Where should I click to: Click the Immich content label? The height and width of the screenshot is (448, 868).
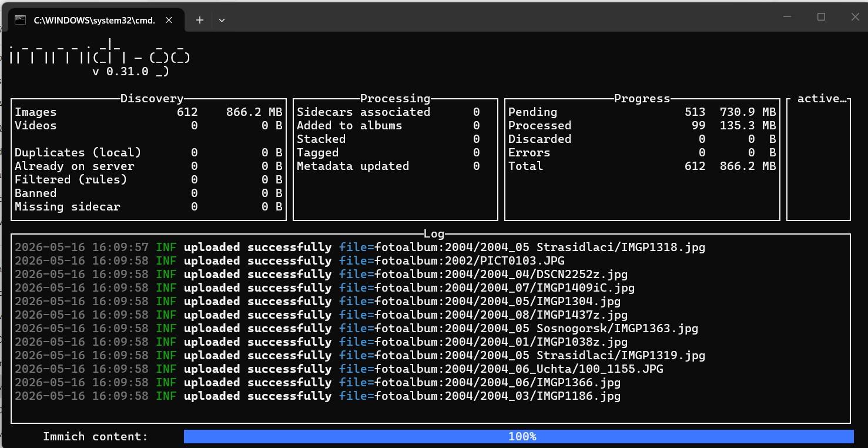(96, 436)
